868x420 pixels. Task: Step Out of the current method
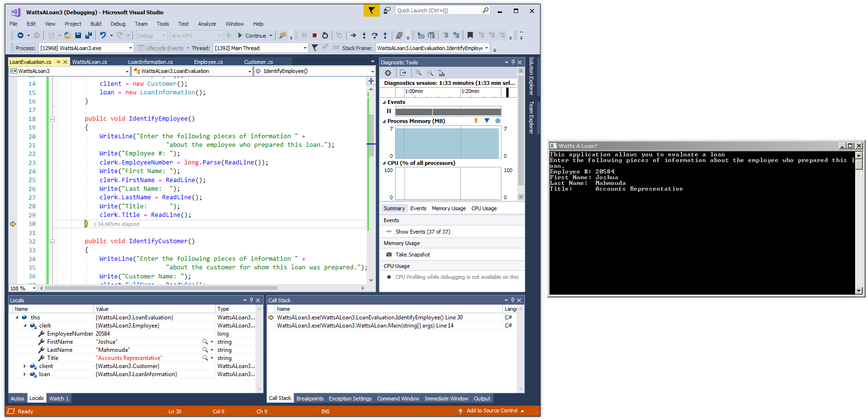pos(385,35)
